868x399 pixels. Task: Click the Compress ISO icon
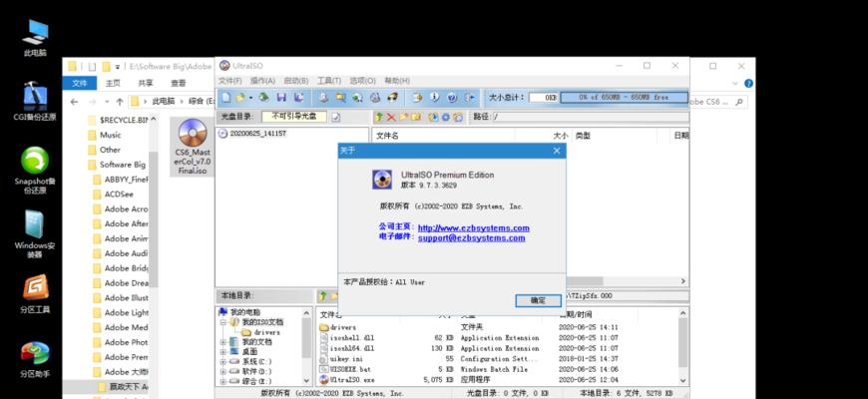click(357, 98)
